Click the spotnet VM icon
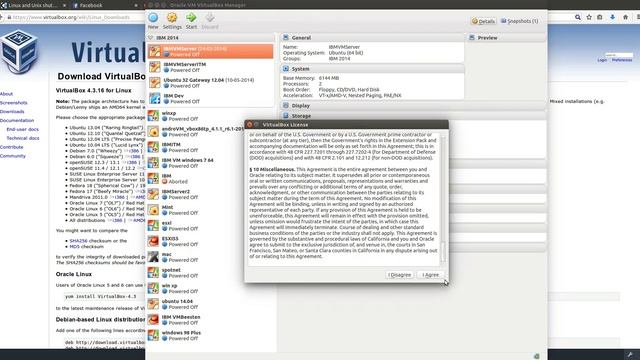 (x=153, y=273)
